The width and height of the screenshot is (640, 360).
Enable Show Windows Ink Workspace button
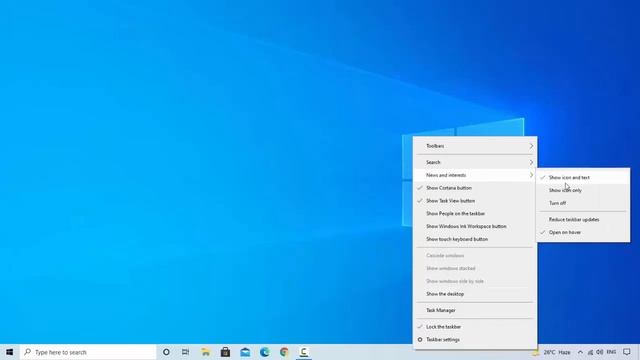pyautogui.click(x=475, y=226)
